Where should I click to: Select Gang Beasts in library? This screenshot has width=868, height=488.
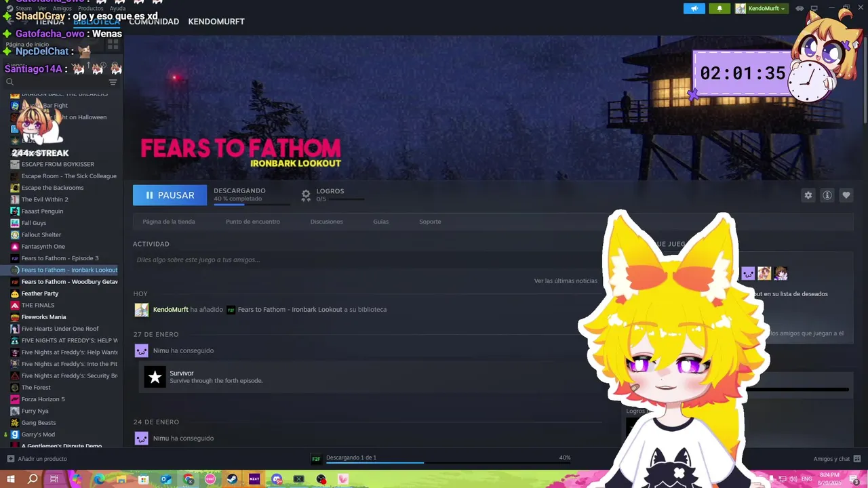pos(38,423)
